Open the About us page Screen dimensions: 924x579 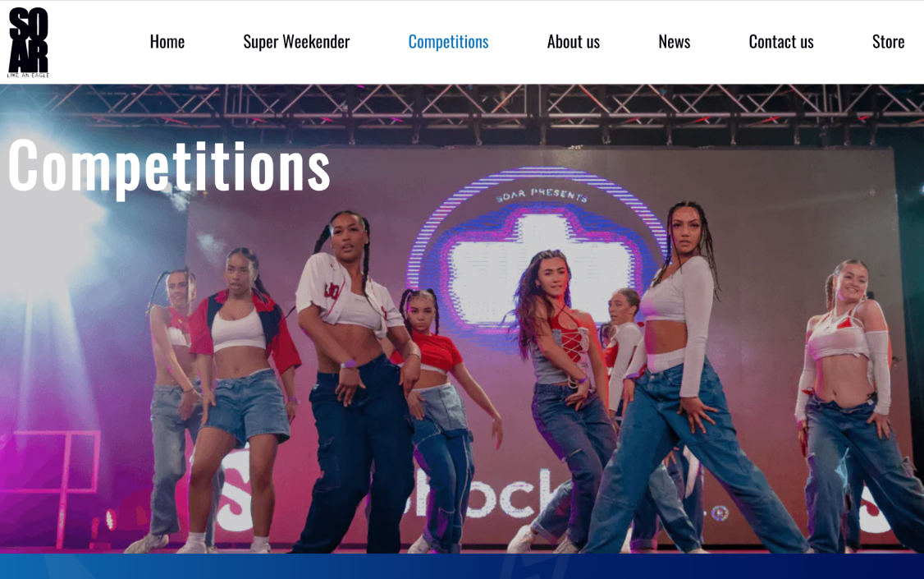click(x=574, y=42)
